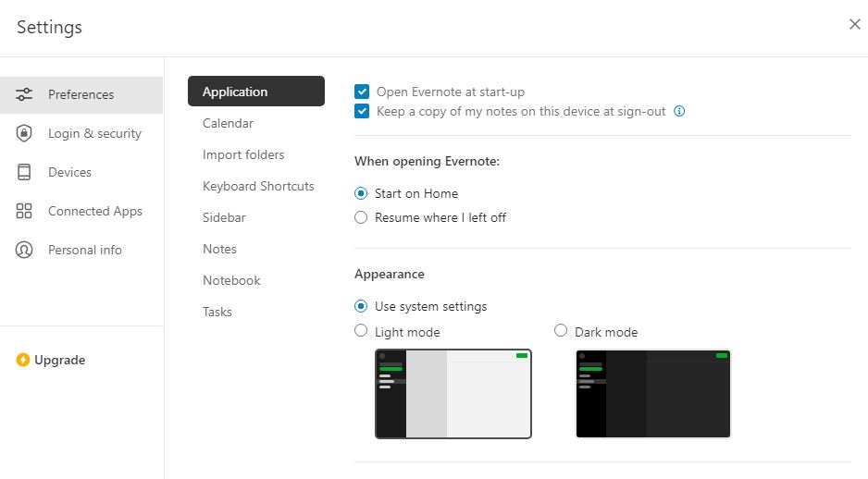Click the Login & security shield icon
Image resolution: width=868 pixels, height=479 pixels.
[24, 133]
